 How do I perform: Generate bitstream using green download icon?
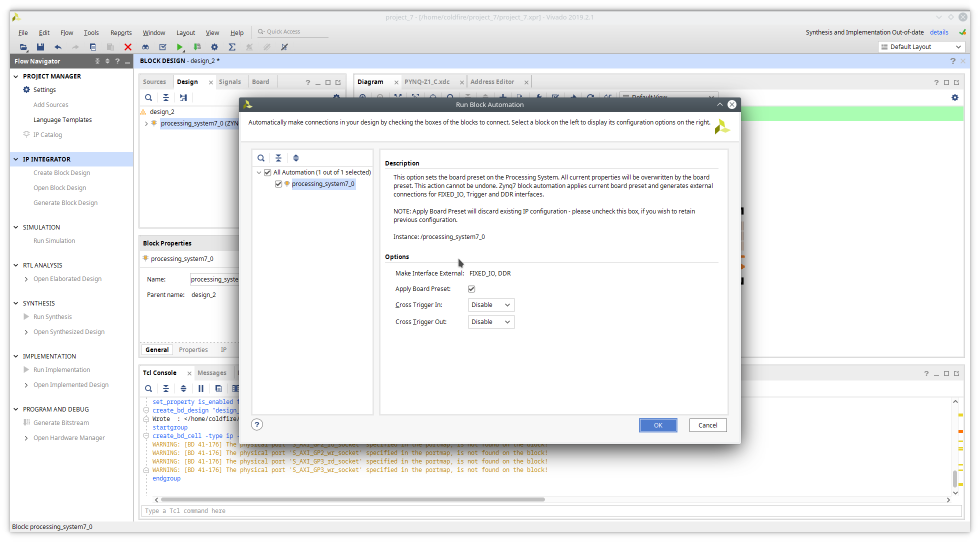pos(197,47)
